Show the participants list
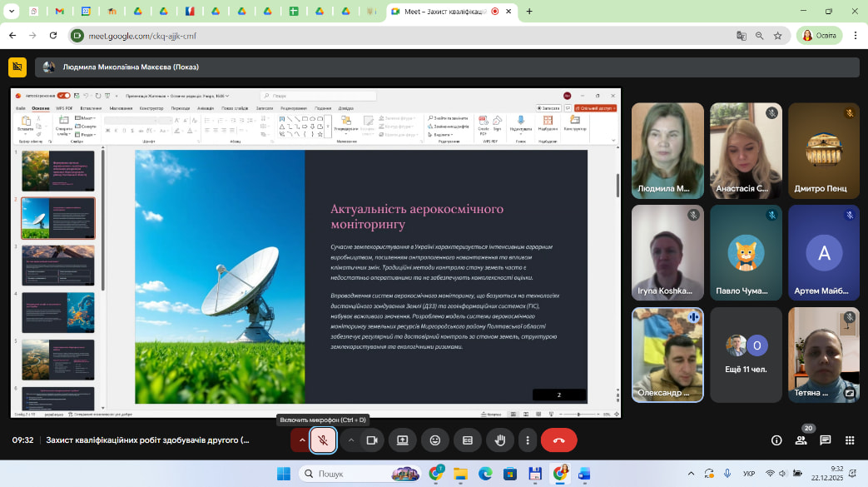 (801, 440)
